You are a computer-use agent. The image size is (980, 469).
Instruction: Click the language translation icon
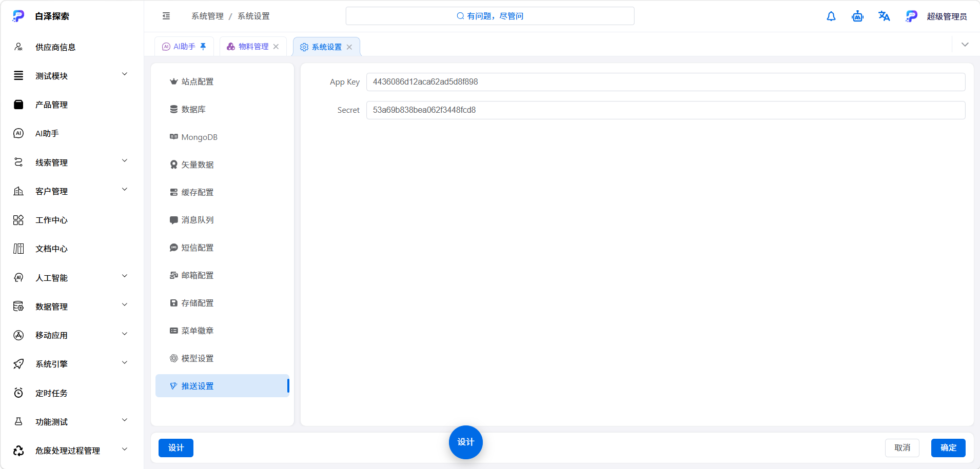pyautogui.click(x=884, y=16)
